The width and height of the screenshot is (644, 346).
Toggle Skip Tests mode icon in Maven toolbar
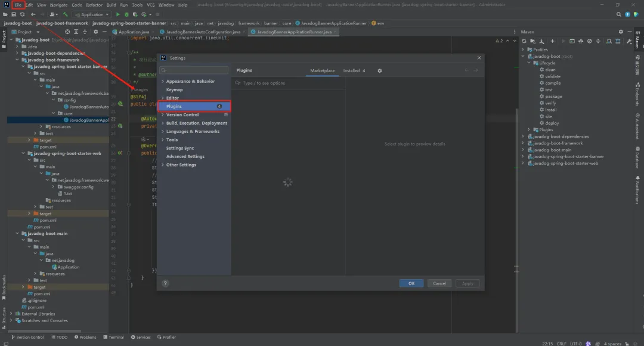click(x=589, y=41)
